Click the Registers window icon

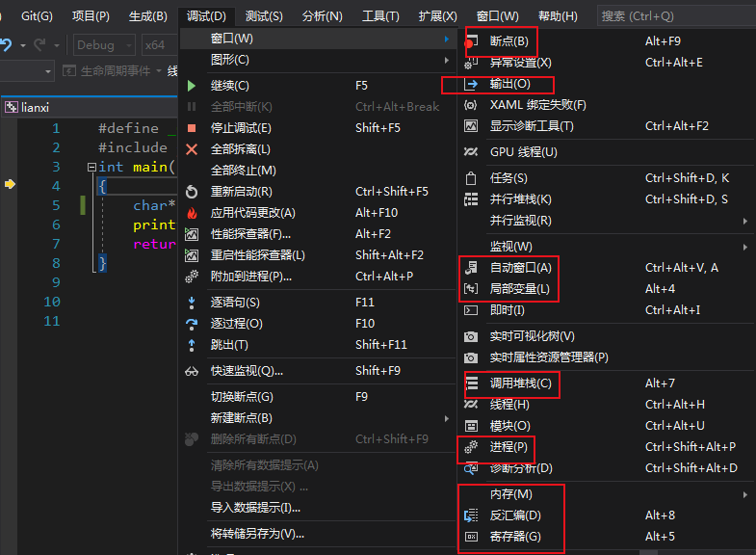point(471,537)
